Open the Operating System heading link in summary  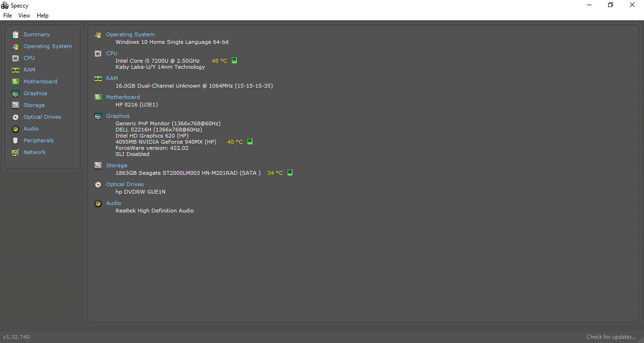click(130, 34)
